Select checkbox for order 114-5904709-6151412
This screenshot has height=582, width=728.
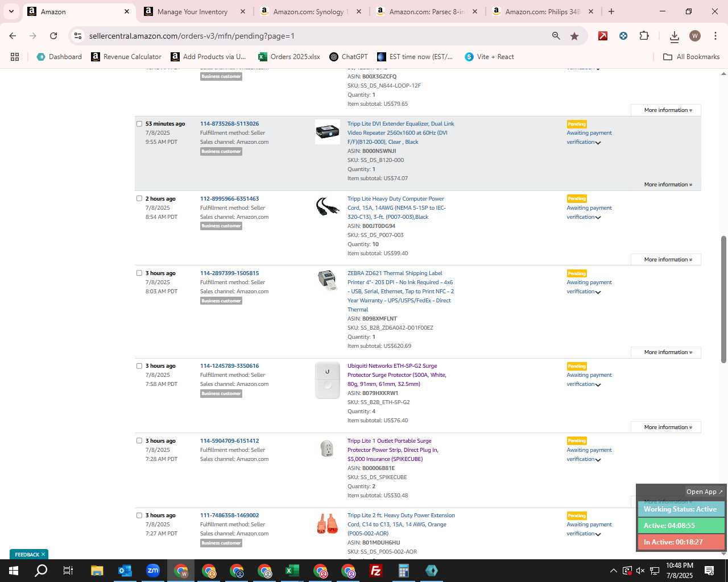(139, 441)
